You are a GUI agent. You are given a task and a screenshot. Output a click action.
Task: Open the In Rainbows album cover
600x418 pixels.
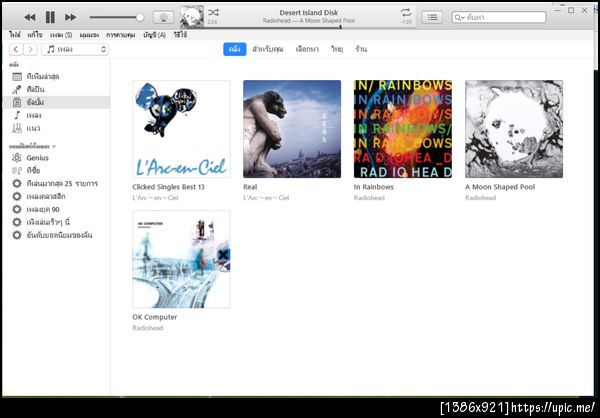pyautogui.click(x=403, y=129)
